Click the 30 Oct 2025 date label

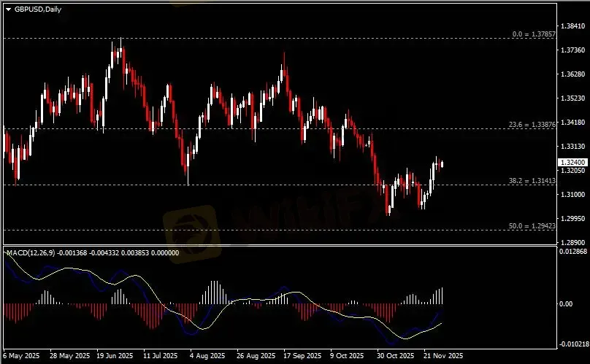tap(395, 355)
